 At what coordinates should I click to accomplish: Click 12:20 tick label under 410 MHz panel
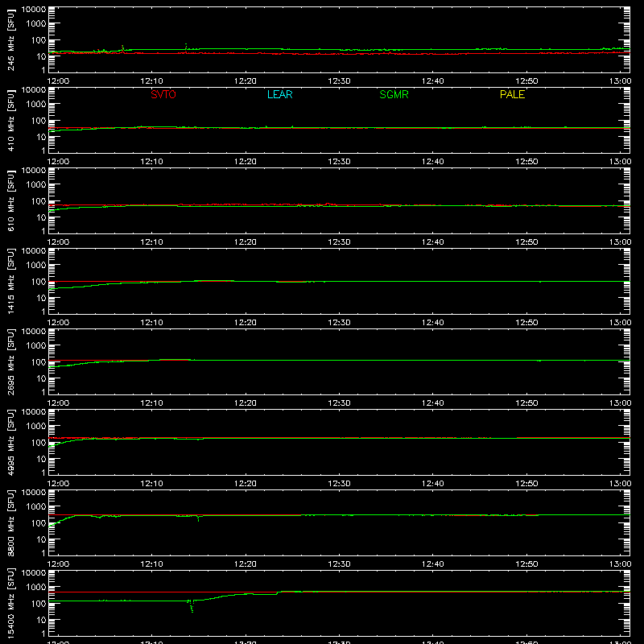(246, 162)
